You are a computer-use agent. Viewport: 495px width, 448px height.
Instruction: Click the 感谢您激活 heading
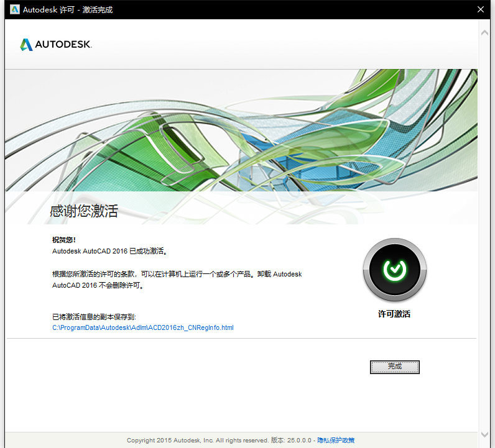click(84, 211)
